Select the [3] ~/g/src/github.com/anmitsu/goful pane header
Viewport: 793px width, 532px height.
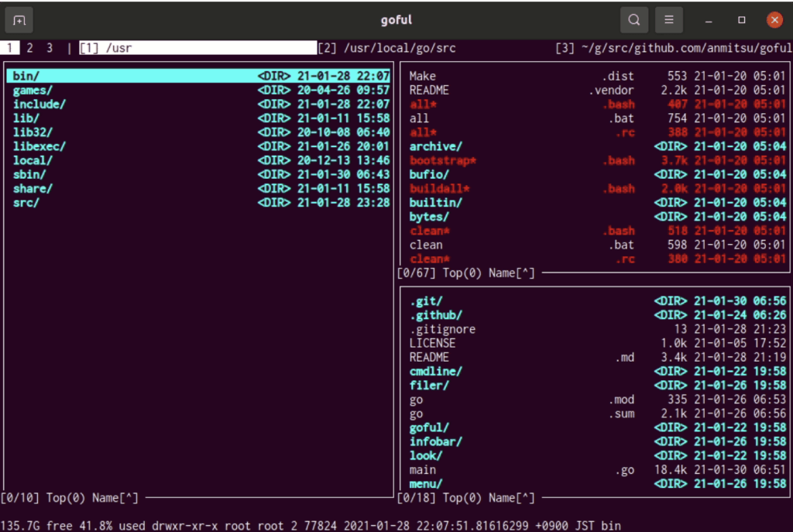click(x=674, y=48)
